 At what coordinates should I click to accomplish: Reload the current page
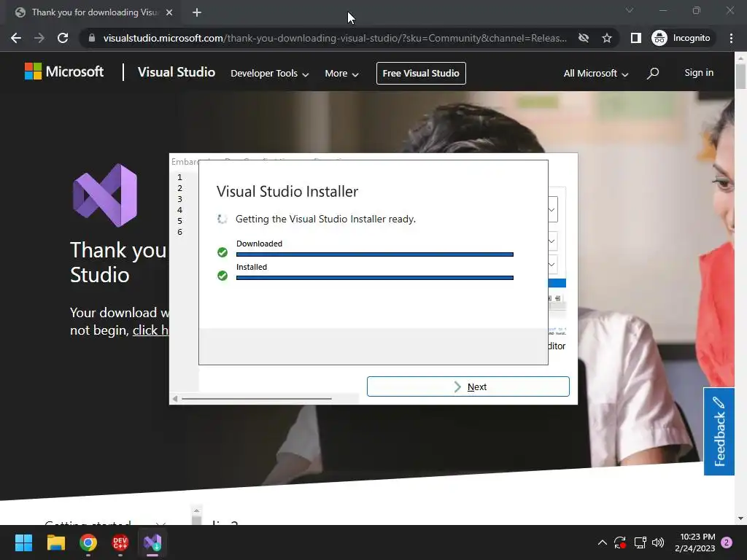point(63,38)
